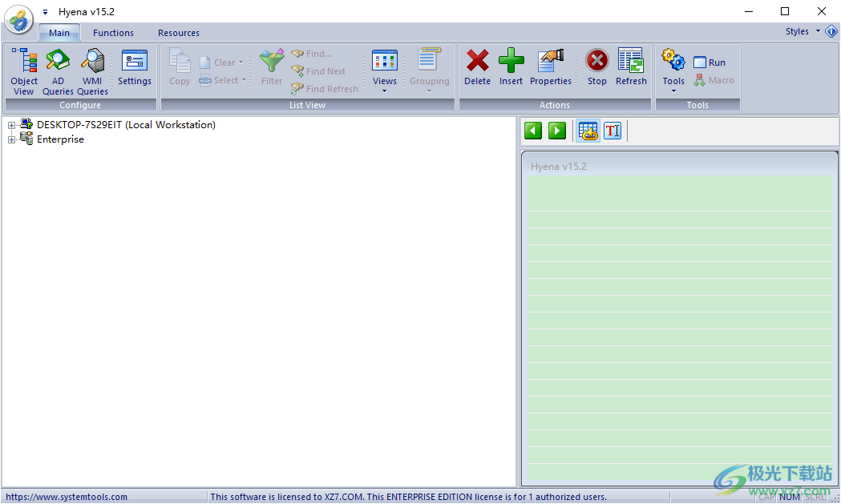Click the red Delete X icon

[x=477, y=62]
